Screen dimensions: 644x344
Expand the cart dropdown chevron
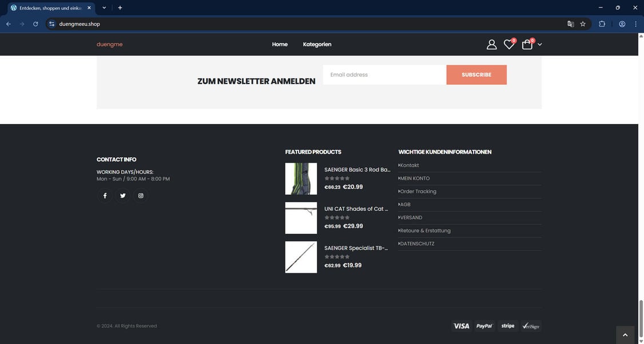coord(539,45)
